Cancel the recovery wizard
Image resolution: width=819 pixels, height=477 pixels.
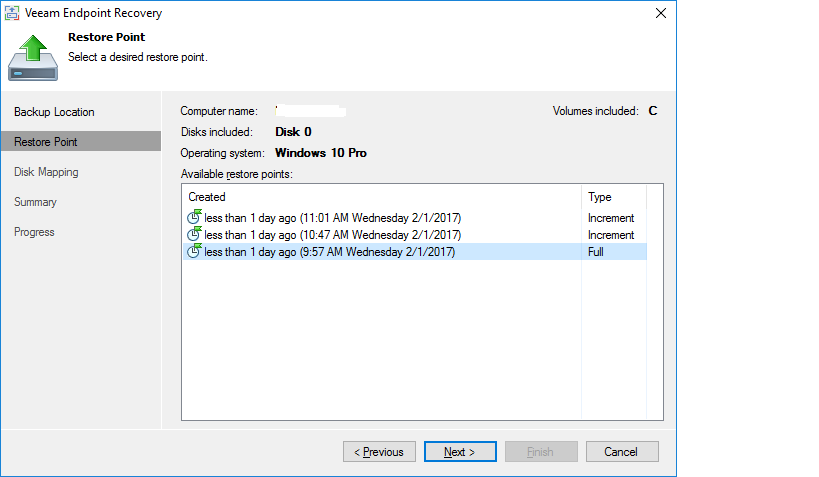click(621, 452)
